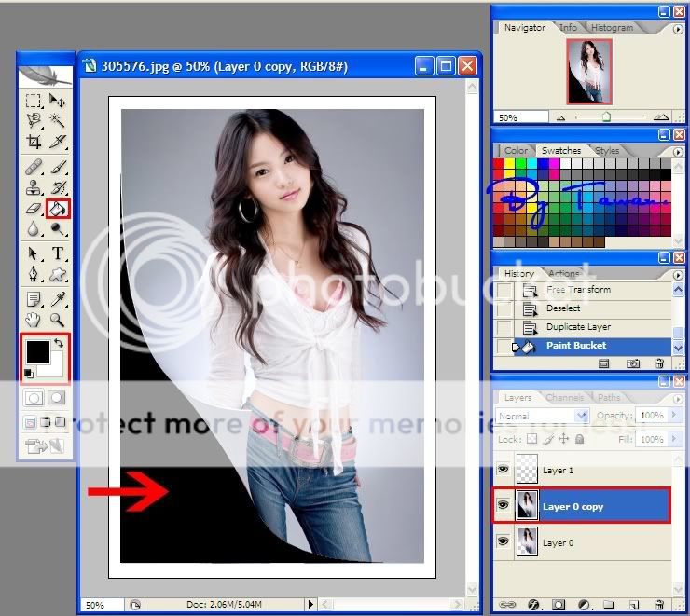Screen dimensions: 690x616
Task: Pick the Horizontal Type tool
Action: point(58,253)
